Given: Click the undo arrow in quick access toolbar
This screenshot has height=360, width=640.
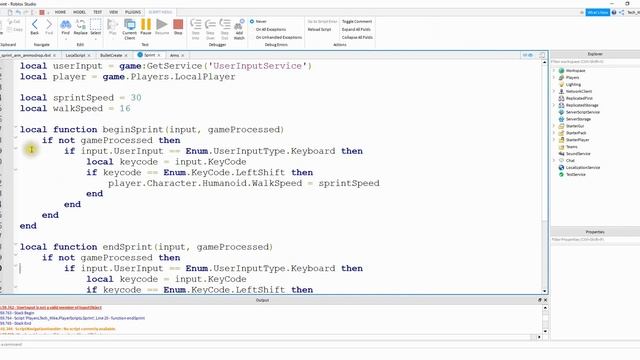Looking at the screenshot, I should (18, 13).
